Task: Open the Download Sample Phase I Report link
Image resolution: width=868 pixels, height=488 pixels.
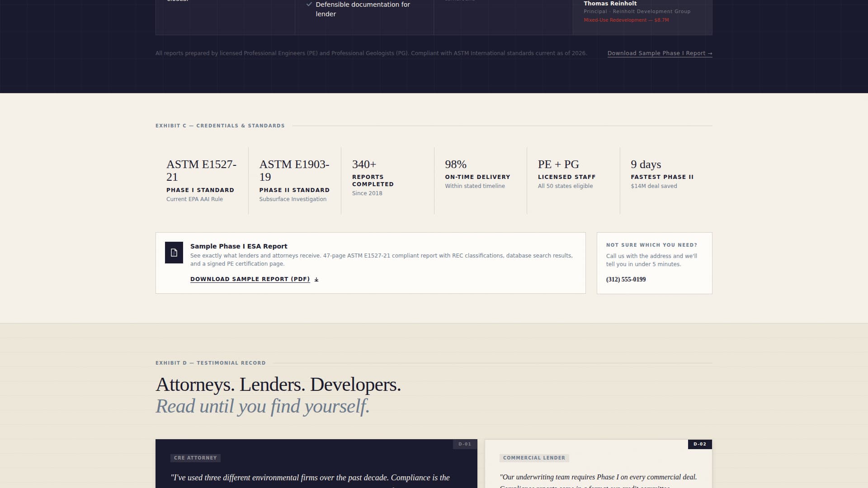Action: click(x=660, y=53)
